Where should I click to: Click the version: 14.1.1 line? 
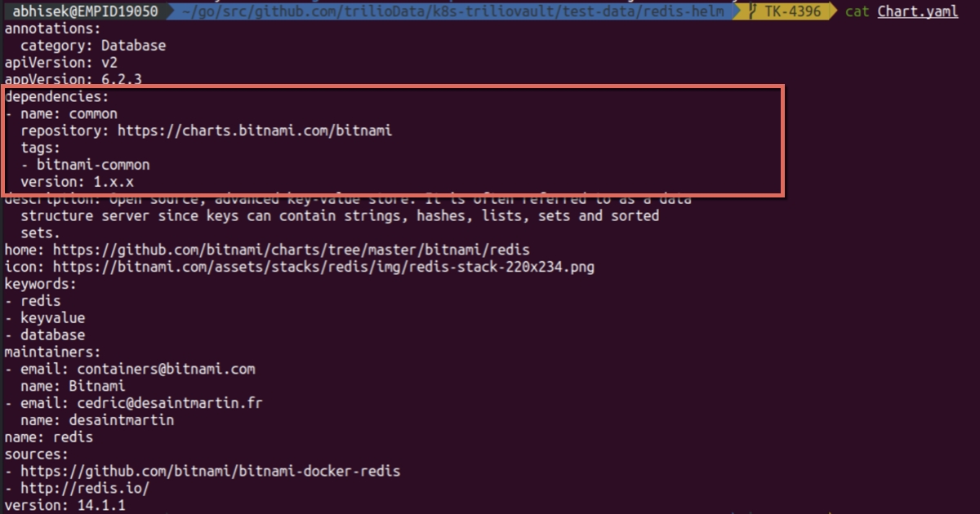[65, 505]
